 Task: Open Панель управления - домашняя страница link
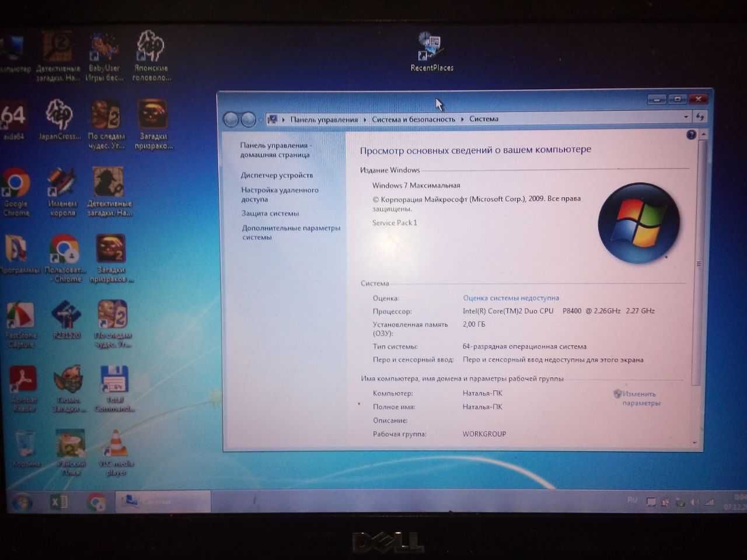tap(275, 150)
